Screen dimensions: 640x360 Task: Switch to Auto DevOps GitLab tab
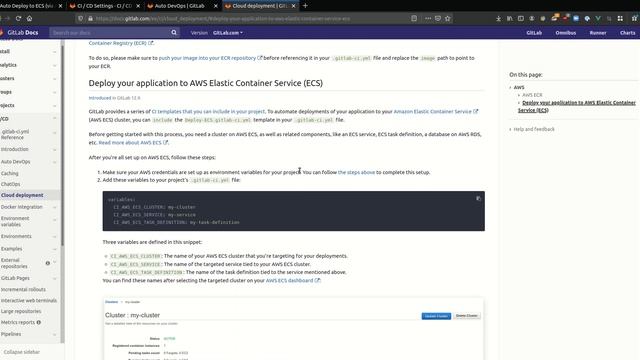click(182, 6)
